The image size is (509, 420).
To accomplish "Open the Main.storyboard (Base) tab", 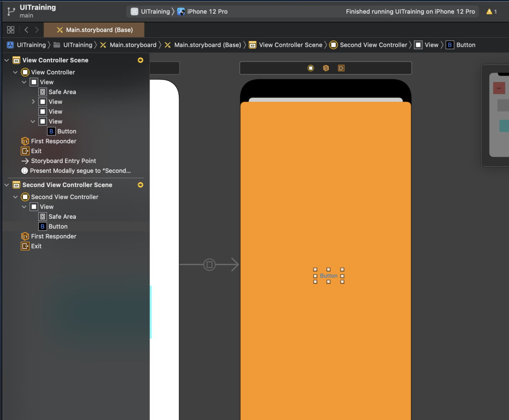I will 94,30.
